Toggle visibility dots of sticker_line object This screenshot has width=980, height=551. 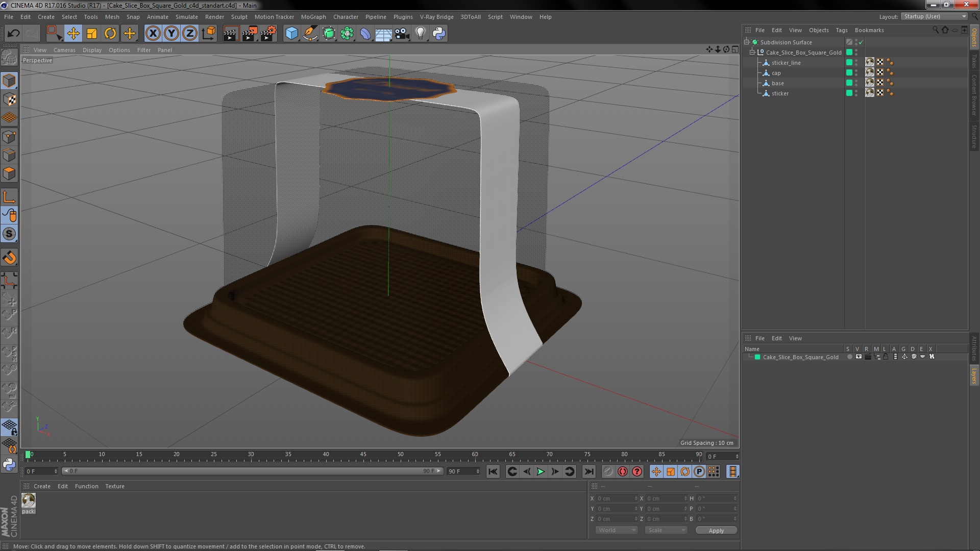pyautogui.click(x=856, y=63)
